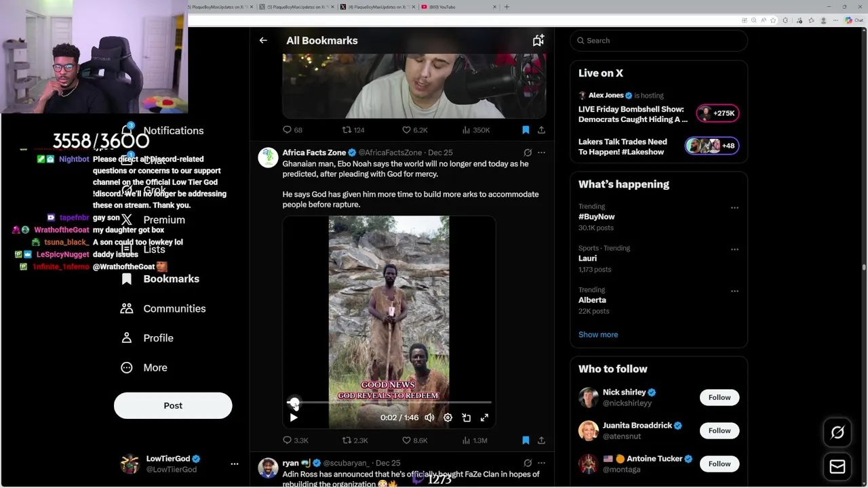Open video settings gear
This screenshot has width=868, height=488.
(x=448, y=418)
